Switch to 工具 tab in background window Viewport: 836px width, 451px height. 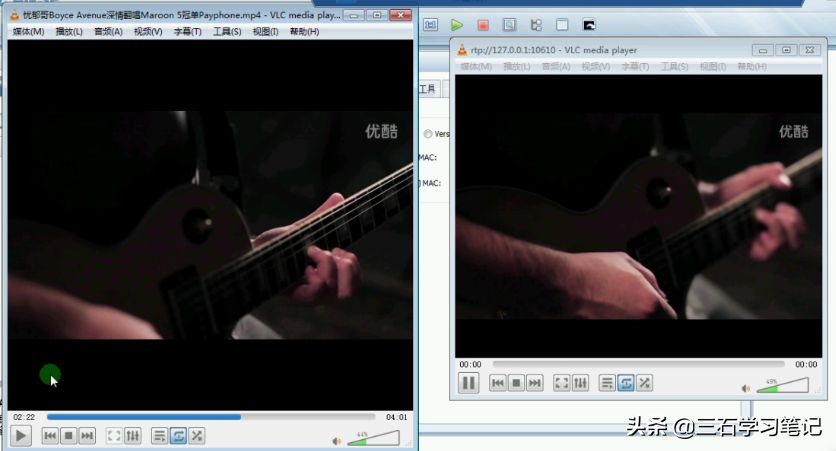click(427, 88)
